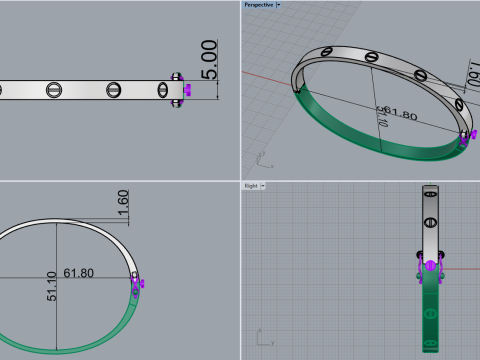Select the 5.00 dimension text
The height and width of the screenshot is (360, 480).
click(x=209, y=60)
